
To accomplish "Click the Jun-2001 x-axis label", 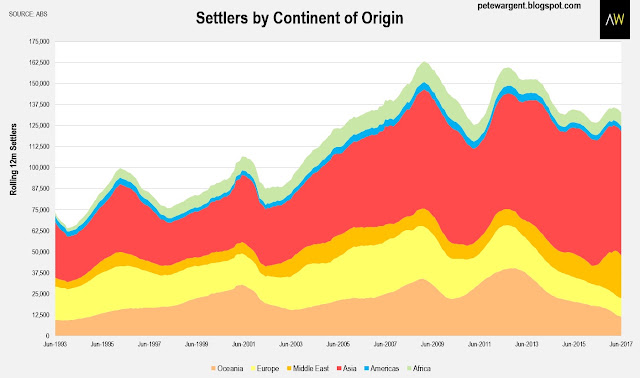I will click(x=244, y=344).
